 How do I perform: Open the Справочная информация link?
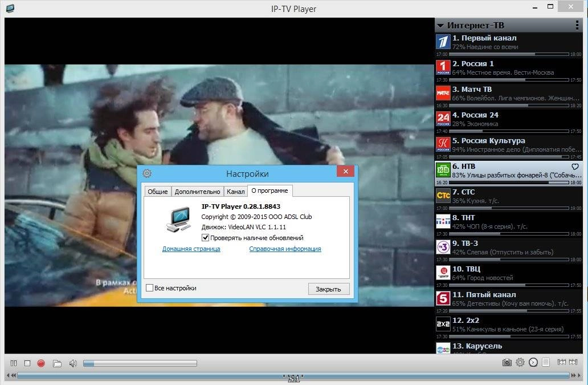(285, 249)
